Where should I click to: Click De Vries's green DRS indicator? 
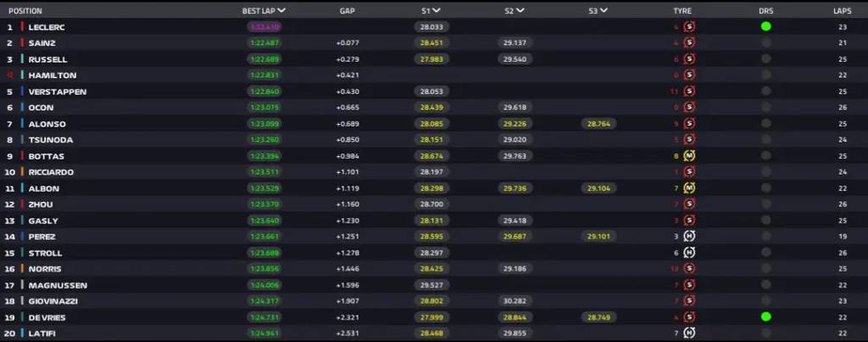[x=765, y=317]
